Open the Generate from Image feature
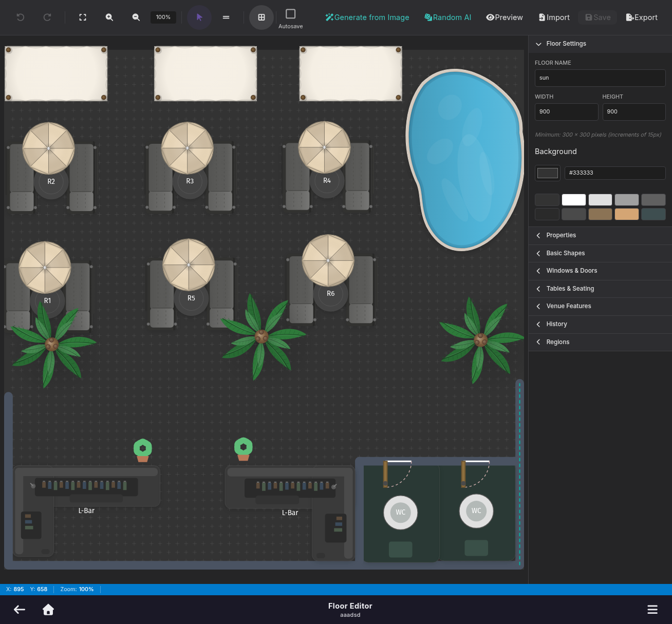The width and height of the screenshot is (672, 624). pos(367,17)
